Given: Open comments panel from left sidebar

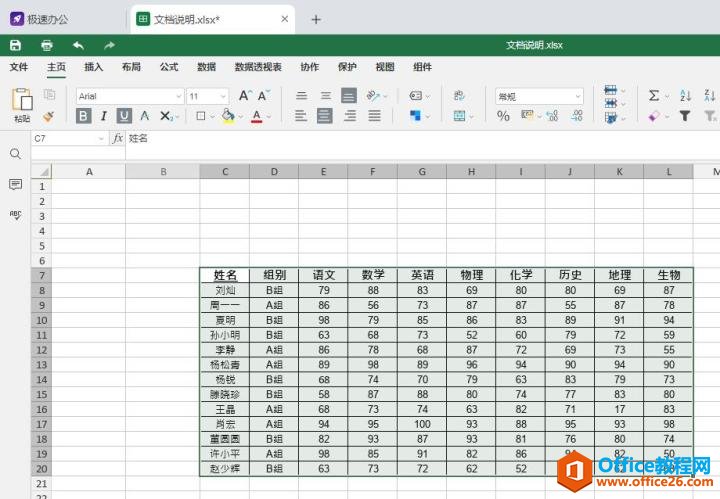Looking at the screenshot, I should (15, 184).
